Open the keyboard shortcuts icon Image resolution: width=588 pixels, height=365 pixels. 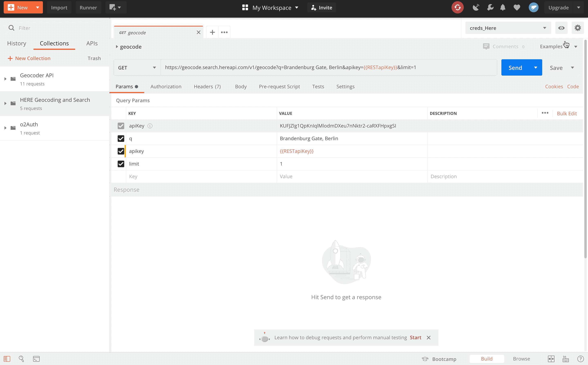tap(566, 359)
